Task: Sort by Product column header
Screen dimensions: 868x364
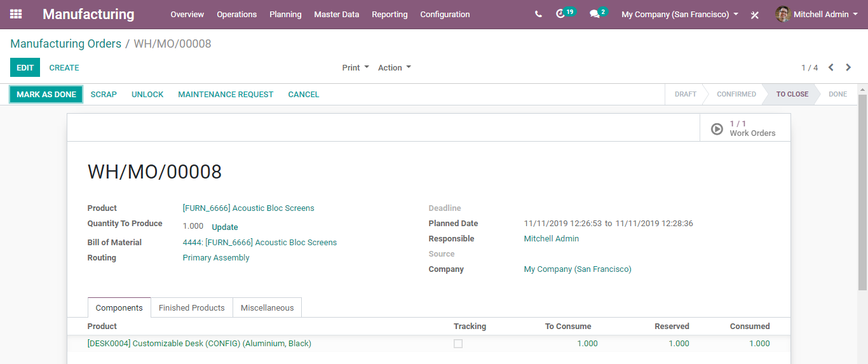Action: 102,326
